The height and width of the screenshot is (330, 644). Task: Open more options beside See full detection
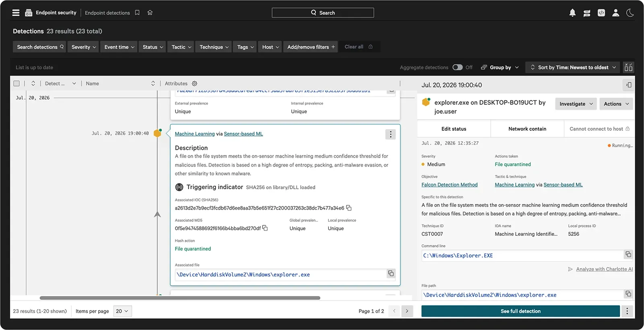tap(627, 311)
